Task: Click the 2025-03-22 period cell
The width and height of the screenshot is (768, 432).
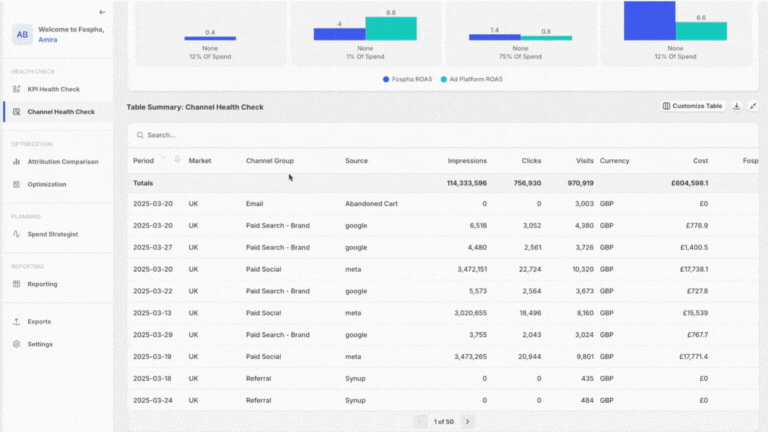Action: pyautogui.click(x=153, y=291)
